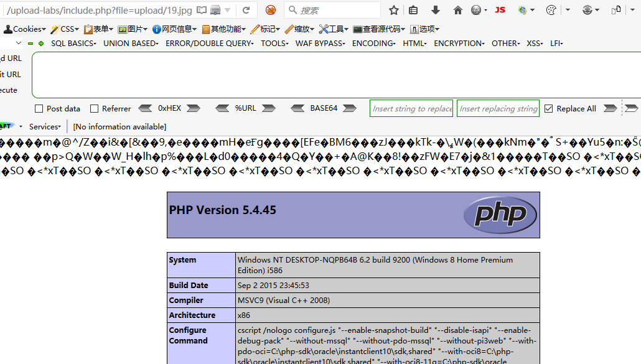This screenshot has height=364, width=641.
Task: Go to the home page icon
Action: tap(458, 10)
